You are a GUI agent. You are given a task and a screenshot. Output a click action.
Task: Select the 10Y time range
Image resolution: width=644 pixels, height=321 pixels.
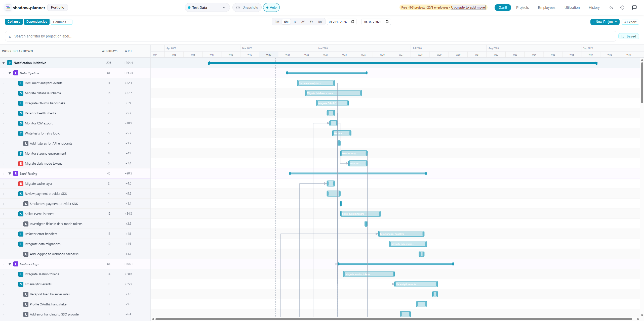pos(320,22)
